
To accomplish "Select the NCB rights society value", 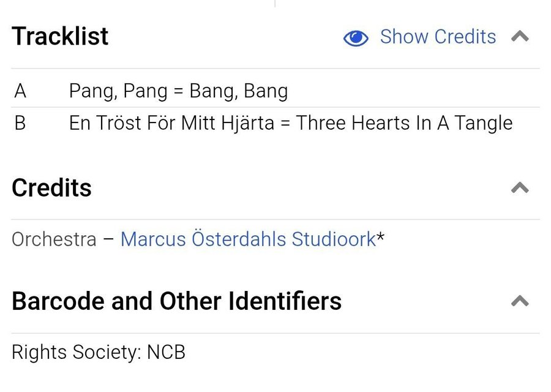I will click(166, 352).
